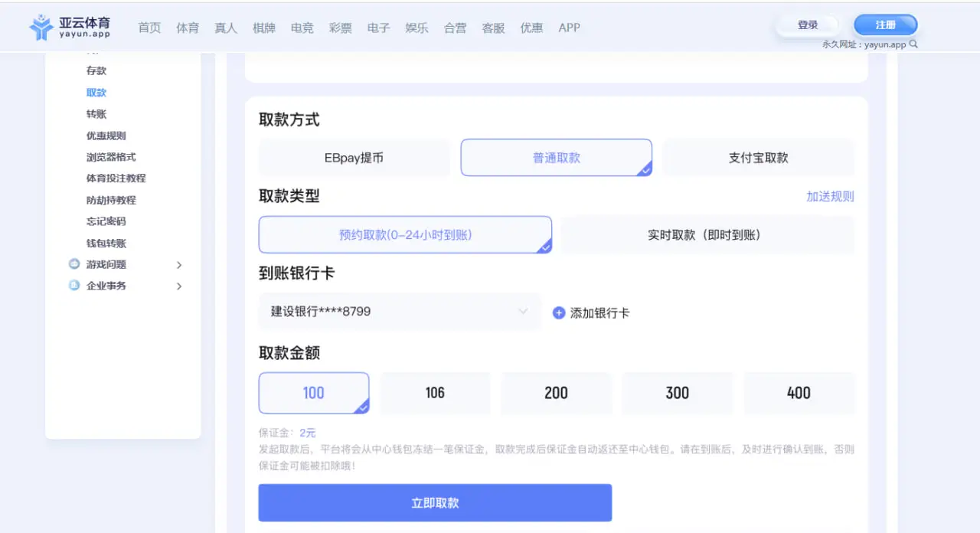
Task: Open 电竞 in the top navigation
Action: pyautogui.click(x=302, y=28)
